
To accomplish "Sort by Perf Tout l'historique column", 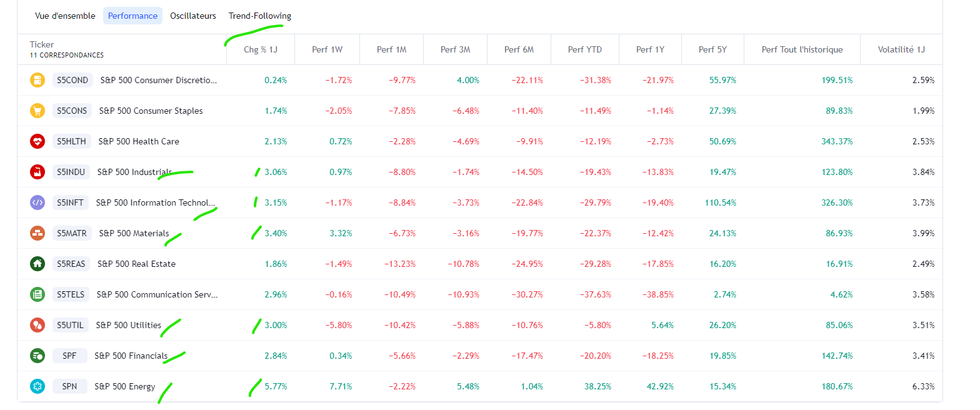I will [x=802, y=49].
